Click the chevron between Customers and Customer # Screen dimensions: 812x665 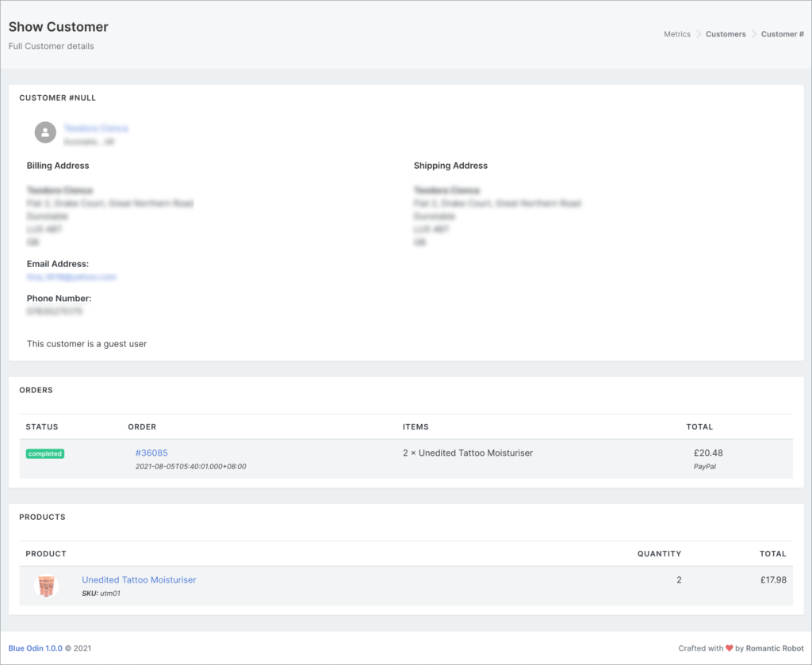[753, 34]
